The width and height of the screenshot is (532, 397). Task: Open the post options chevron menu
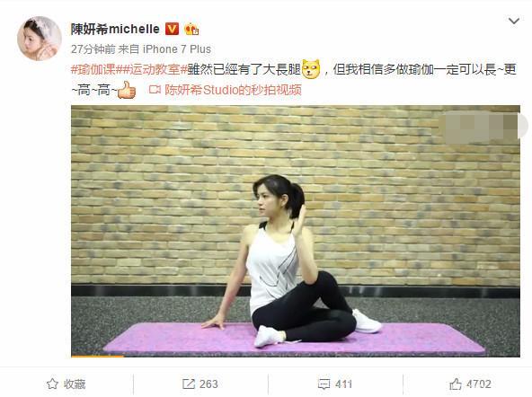click(514, 21)
